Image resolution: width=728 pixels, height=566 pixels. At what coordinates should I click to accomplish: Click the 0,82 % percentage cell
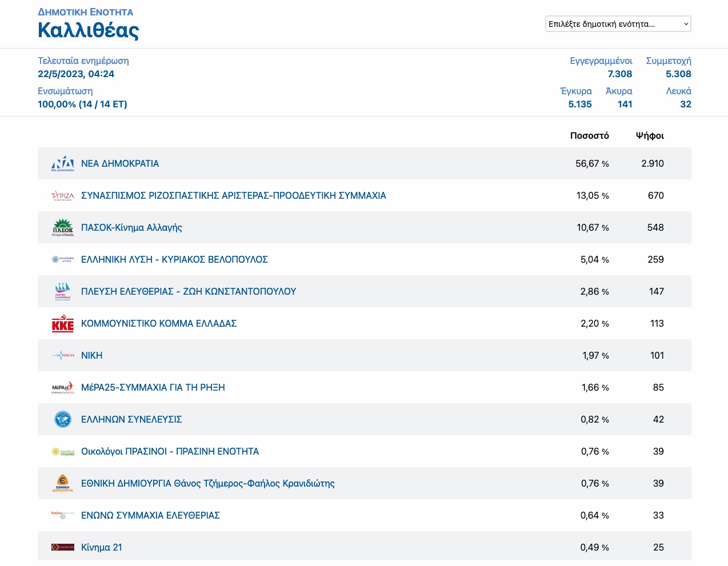(595, 419)
